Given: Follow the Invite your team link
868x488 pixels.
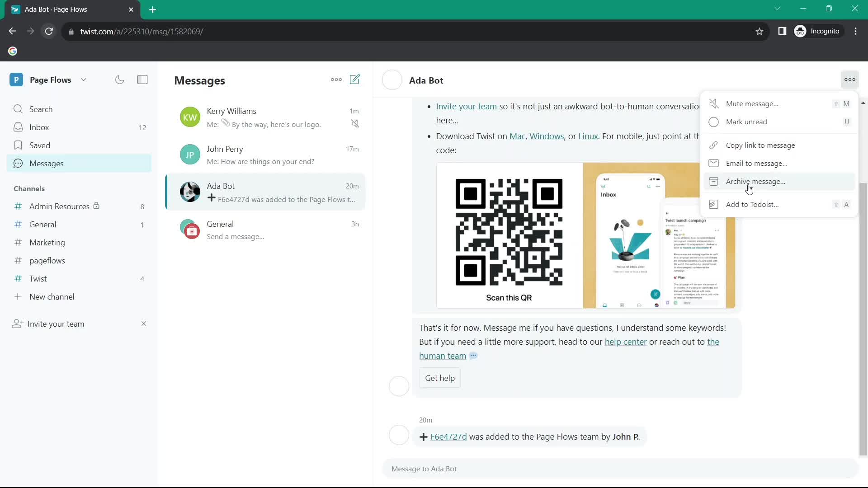Looking at the screenshot, I should [x=466, y=106].
